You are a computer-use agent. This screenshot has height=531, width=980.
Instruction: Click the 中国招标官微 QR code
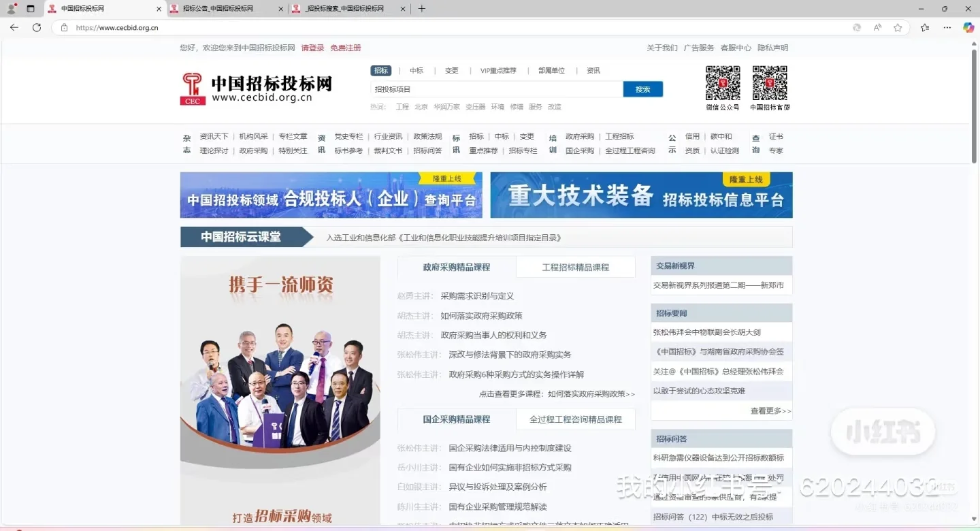coord(770,82)
